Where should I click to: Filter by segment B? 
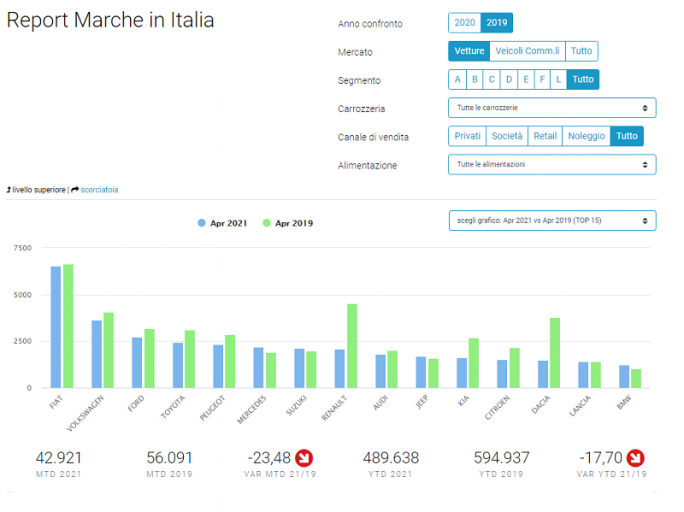coord(475,79)
